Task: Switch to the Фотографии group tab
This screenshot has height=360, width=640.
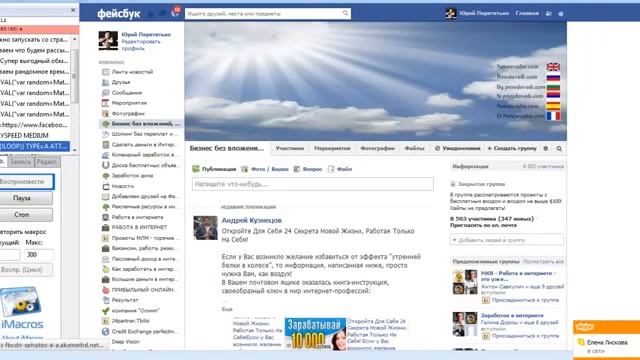Action: (378, 149)
